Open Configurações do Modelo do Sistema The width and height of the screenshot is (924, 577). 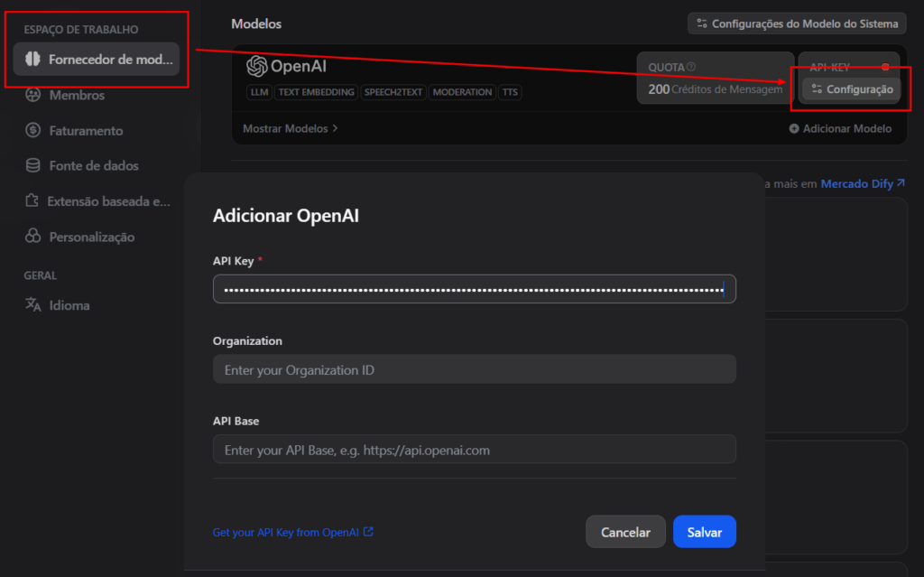(797, 23)
